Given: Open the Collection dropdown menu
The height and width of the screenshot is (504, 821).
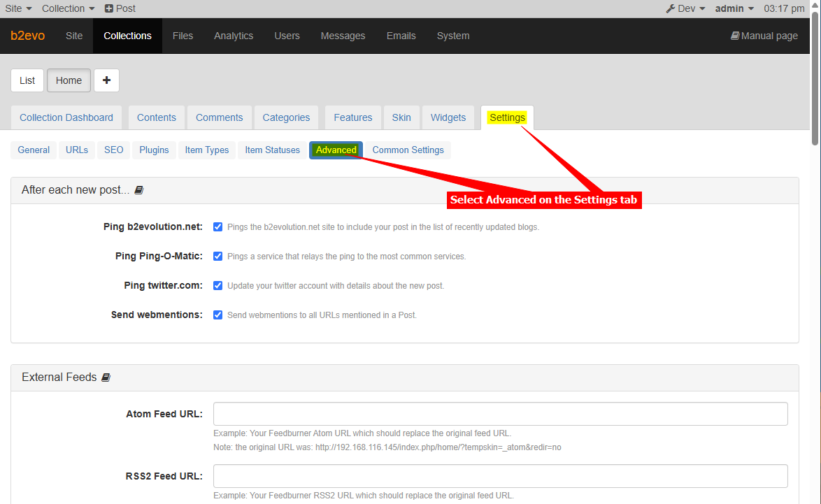Looking at the screenshot, I should point(68,8).
